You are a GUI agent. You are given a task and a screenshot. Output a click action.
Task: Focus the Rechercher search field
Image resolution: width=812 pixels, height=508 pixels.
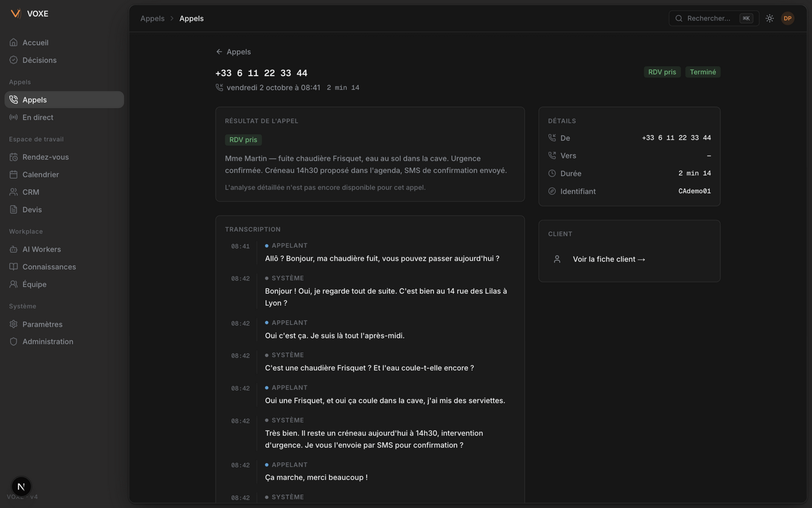click(x=713, y=19)
